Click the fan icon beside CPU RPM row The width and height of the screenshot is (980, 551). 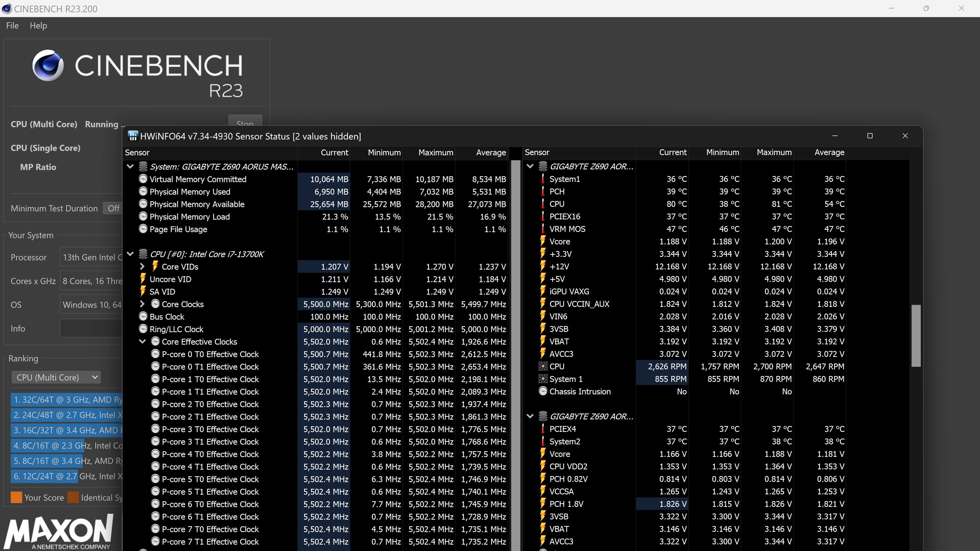pyautogui.click(x=543, y=367)
